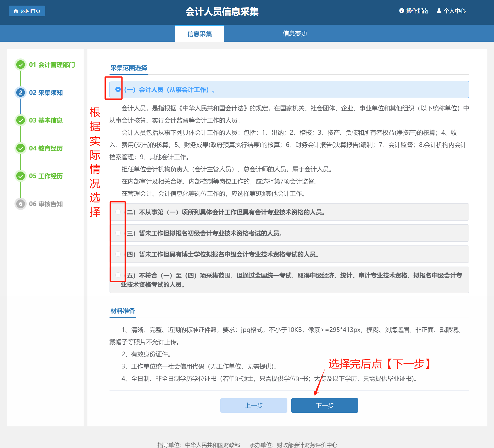Click the 采集范围选择 section heading
Viewport: 494px width, 448px height.
[129, 68]
